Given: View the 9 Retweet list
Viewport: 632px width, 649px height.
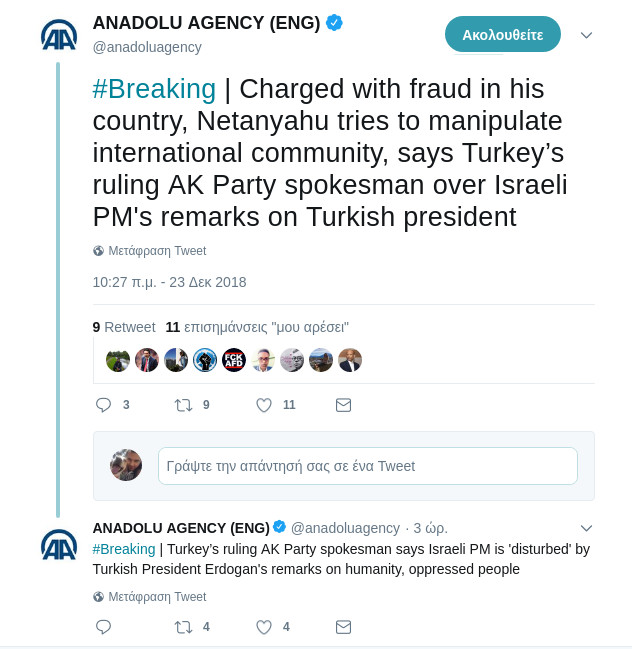Looking at the screenshot, I should coord(124,327).
